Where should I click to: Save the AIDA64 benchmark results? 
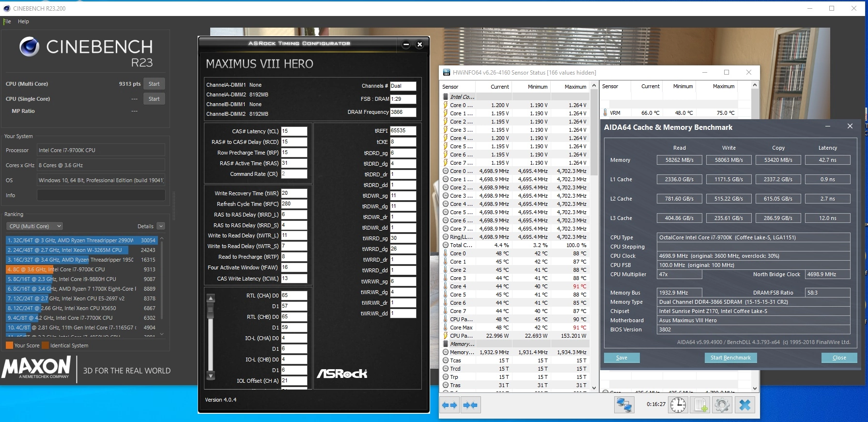[x=621, y=358]
